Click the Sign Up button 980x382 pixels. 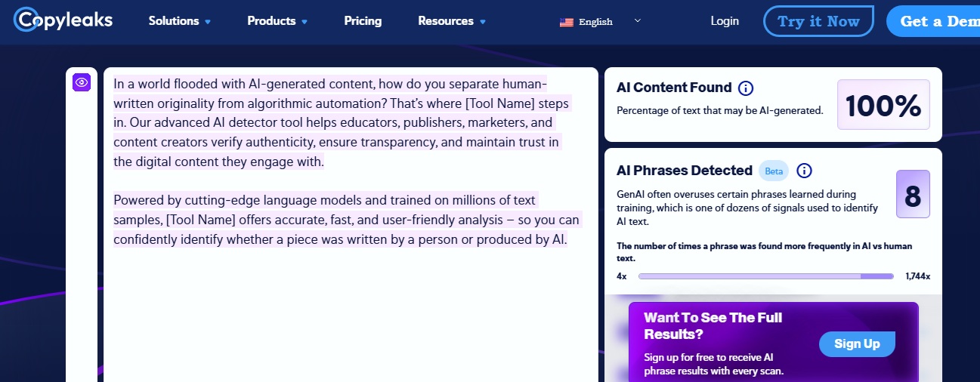857,343
